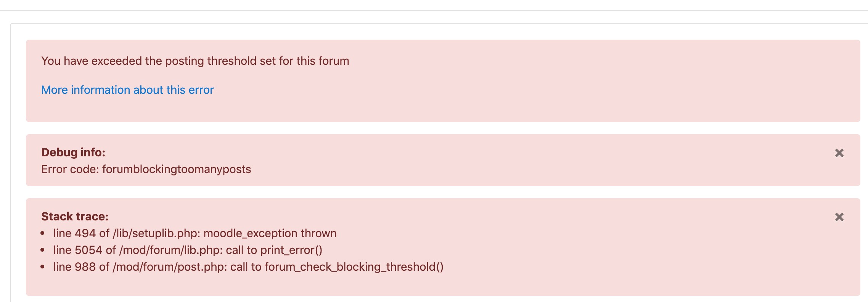
Task: Click the /lib/setuplib.php file path
Action: (156, 233)
